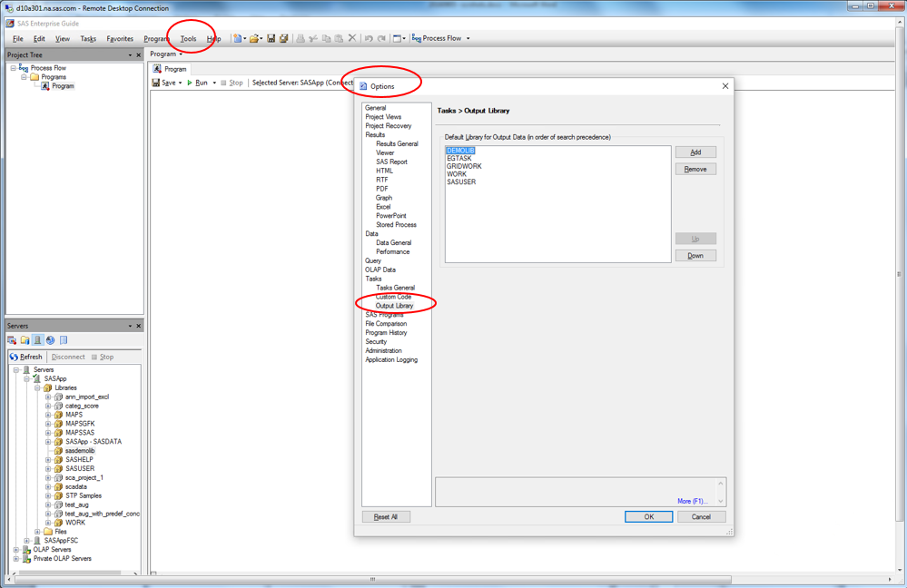The width and height of the screenshot is (907, 588).
Task: Click the Paste toolbar icon
Action: click(x=339, y=38)
